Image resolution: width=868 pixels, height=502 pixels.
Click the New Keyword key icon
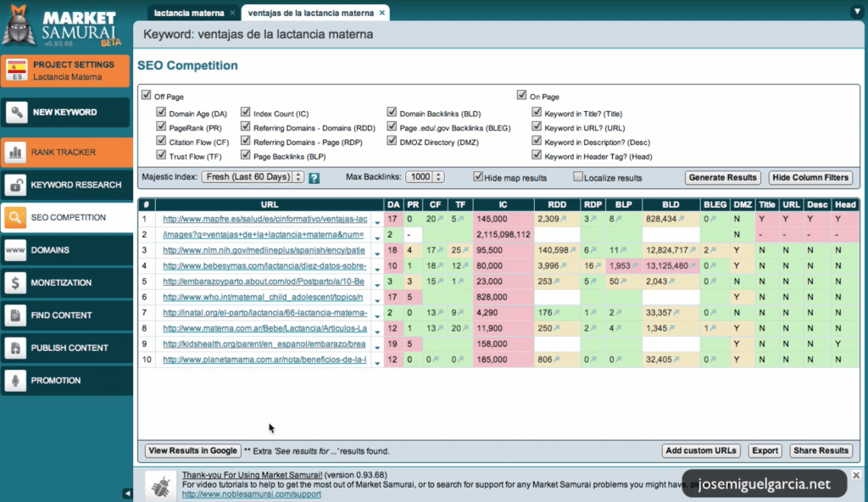click(16, 113)
